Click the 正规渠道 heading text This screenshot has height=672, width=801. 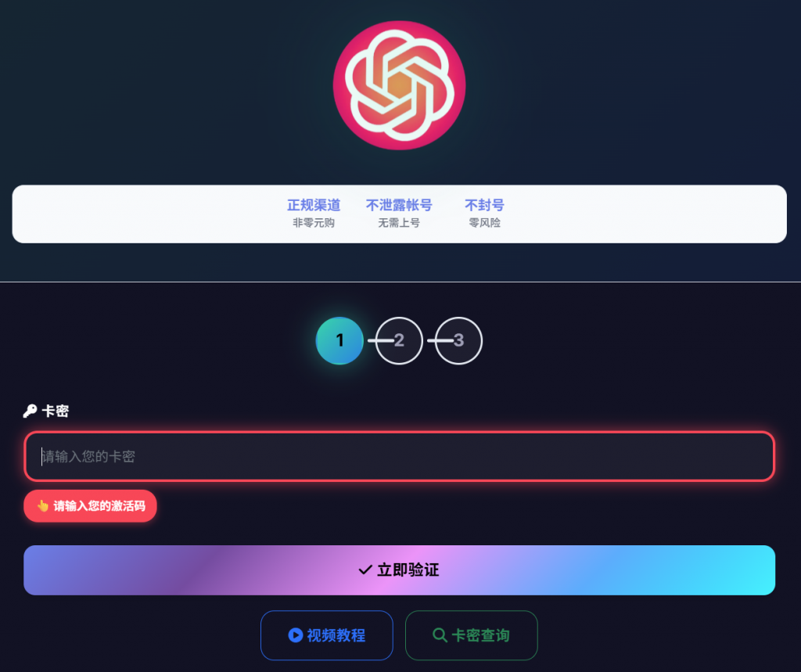click(x=314, y=205)
